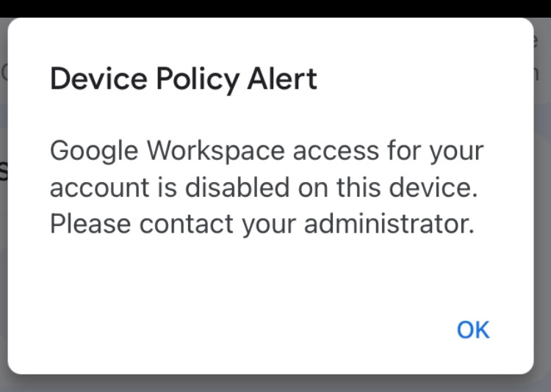Click the dimmed background left of the dialog
The image size is (551, 392).
pos(4,220)
